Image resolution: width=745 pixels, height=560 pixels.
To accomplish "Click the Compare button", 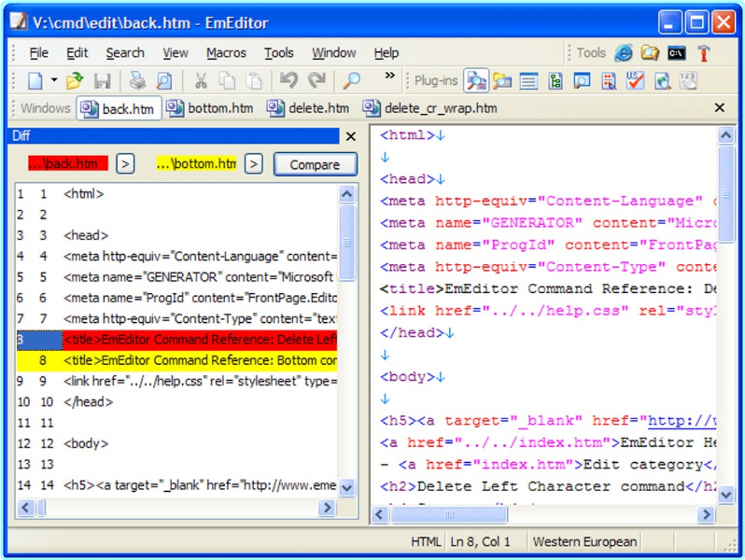I will pos(315,165).
